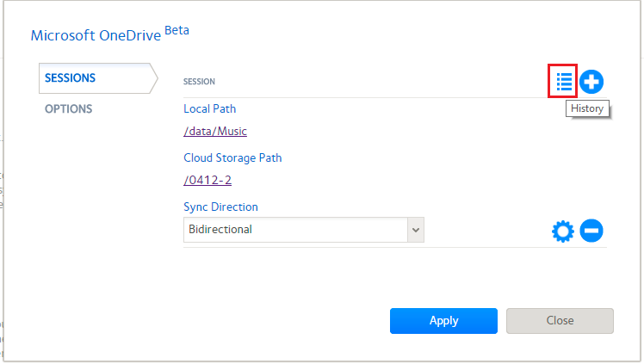Remove the session using minus icon

click(x=591, y=231)
